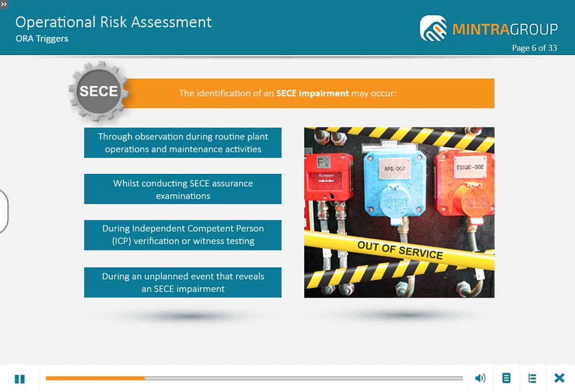
Task: Click the Mintra Group logo
Action: coord(489,28)
